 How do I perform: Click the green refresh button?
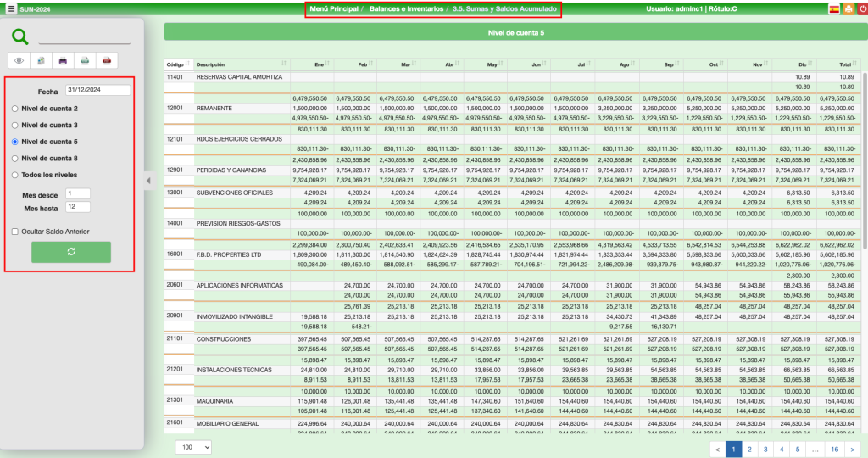71,252
